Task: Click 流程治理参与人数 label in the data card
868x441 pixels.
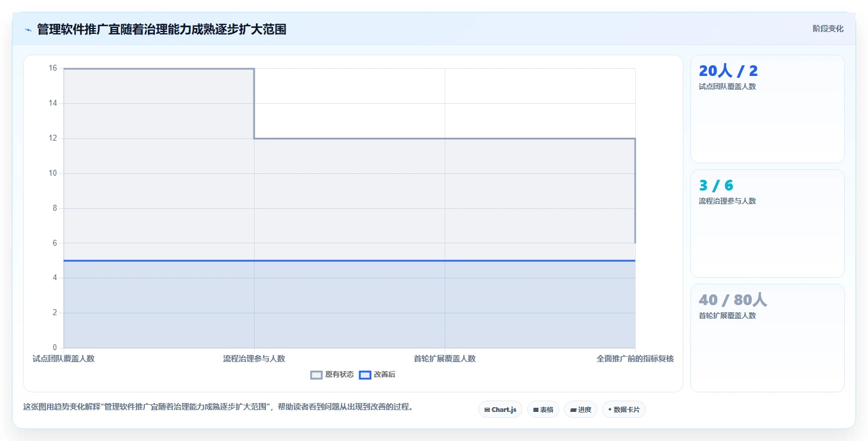Action: [x=727, y=201]
